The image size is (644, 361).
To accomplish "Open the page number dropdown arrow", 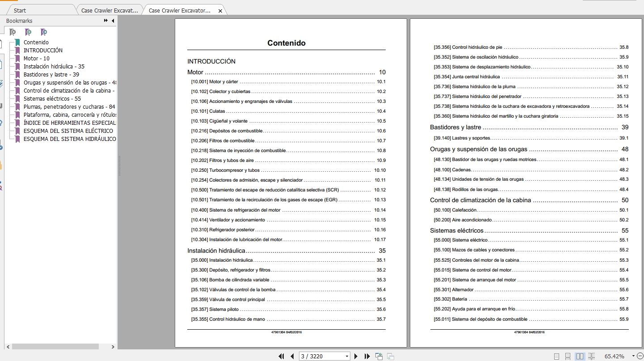I will (x=347, y=357).
